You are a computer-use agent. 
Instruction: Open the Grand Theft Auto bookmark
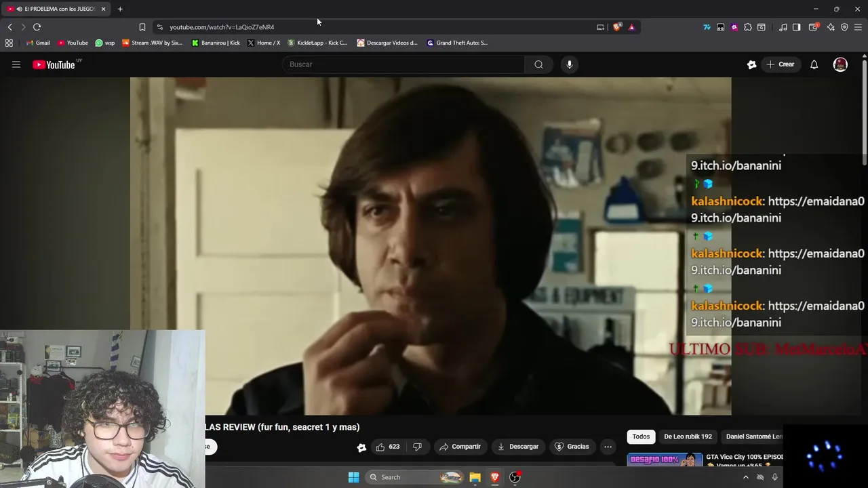coord(457,43)
